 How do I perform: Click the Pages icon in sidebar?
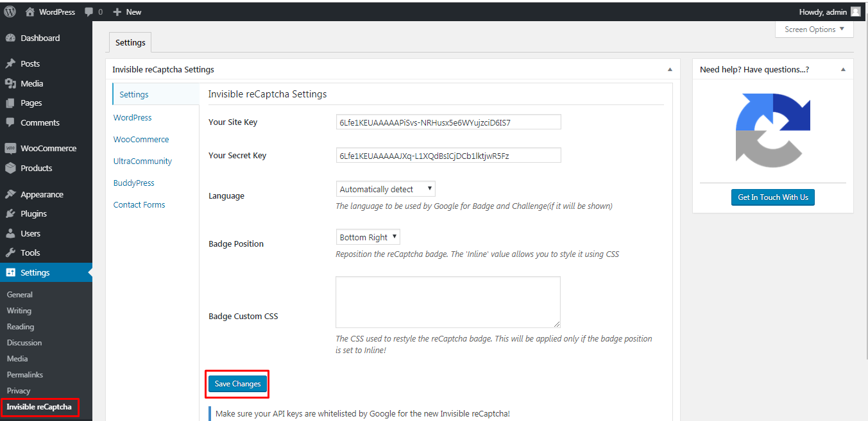[x=10, y=103]
